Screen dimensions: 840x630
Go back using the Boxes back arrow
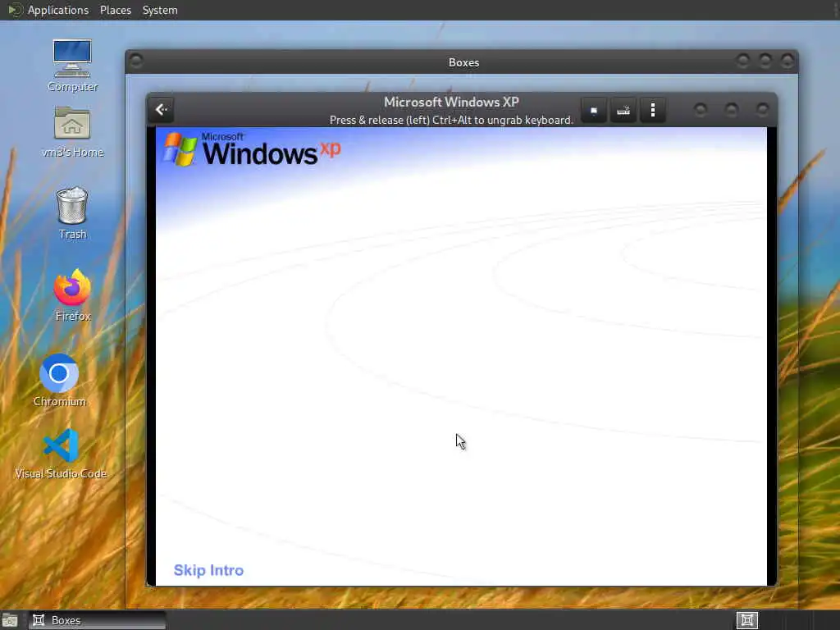click(x=162, y=110)
